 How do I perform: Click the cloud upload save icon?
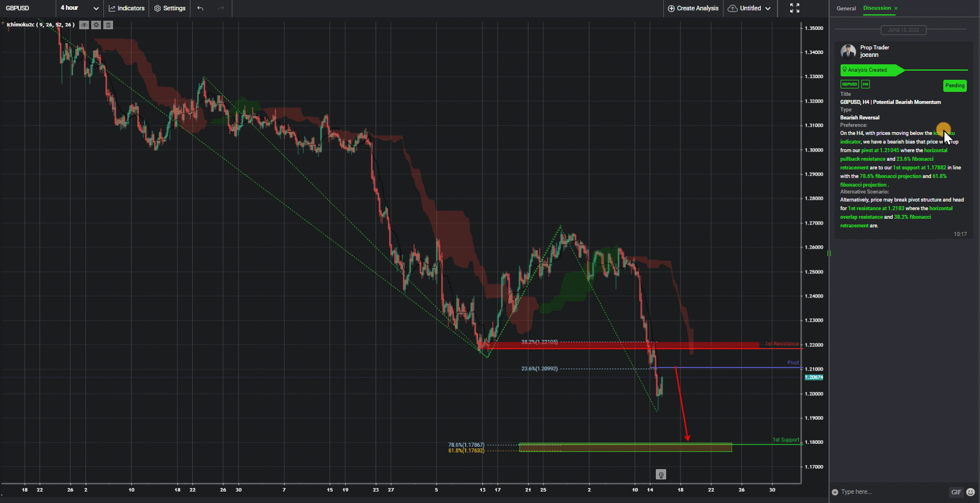click(733, 8)
